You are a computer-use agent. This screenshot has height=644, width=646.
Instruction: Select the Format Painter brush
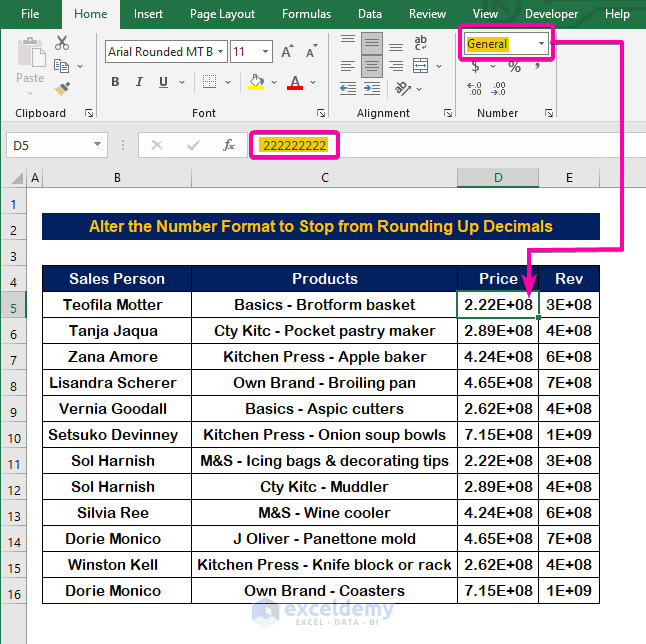click(x=62, y=89)
